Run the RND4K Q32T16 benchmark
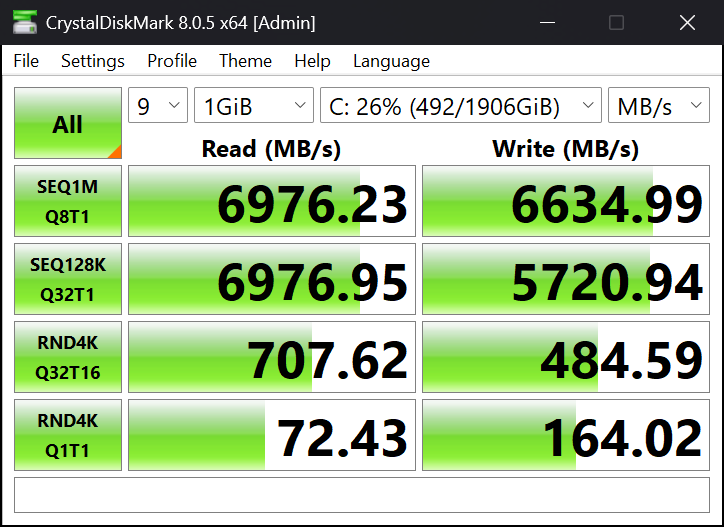Image resolution: width=724 pixels, height=527 pixels. pos(68,357)
